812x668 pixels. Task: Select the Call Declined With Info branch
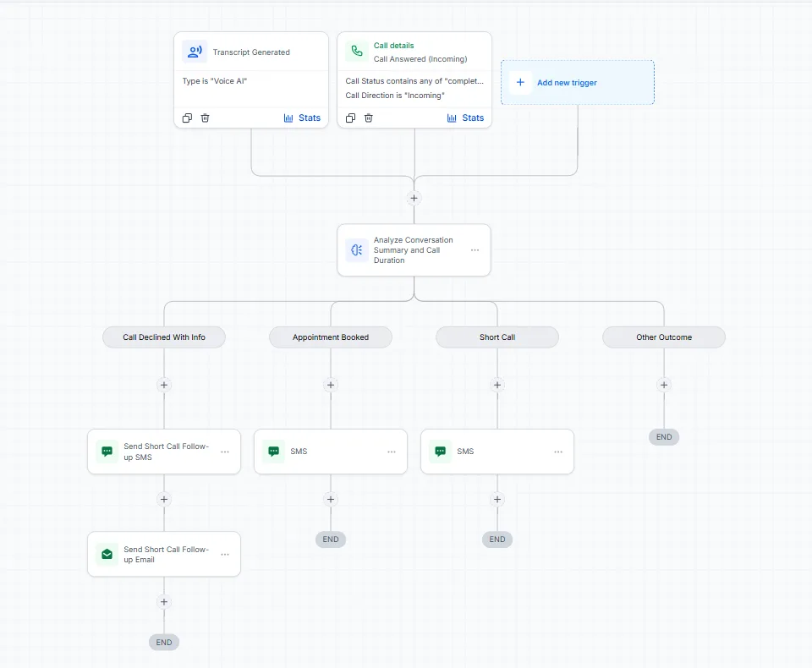pyautogui.click(x=164, y=337)
